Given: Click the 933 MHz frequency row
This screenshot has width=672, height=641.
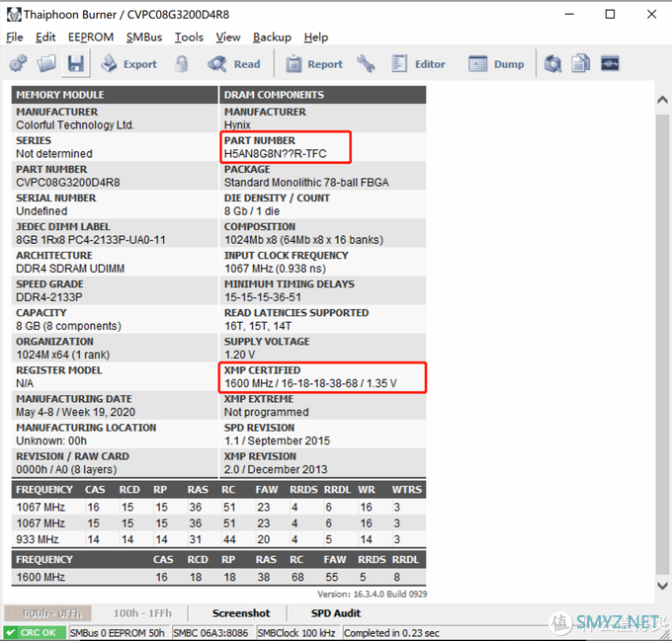Looking at the screenshot, I should [219, 539].
